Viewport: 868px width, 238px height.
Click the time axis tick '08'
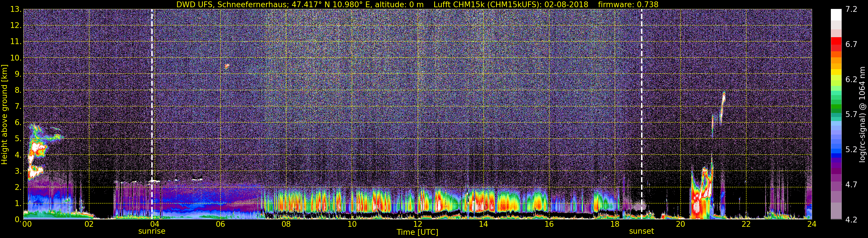286,224
